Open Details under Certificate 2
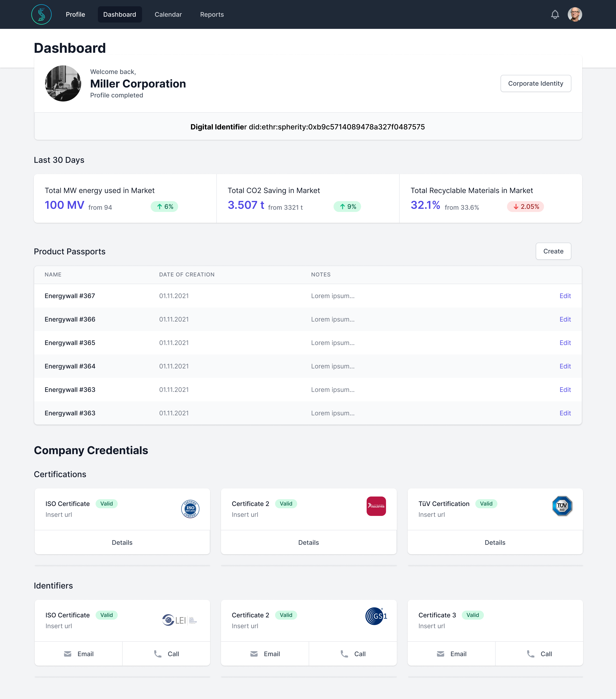The height and width of the screenshot is (699, 616). [x=308, y=542]
